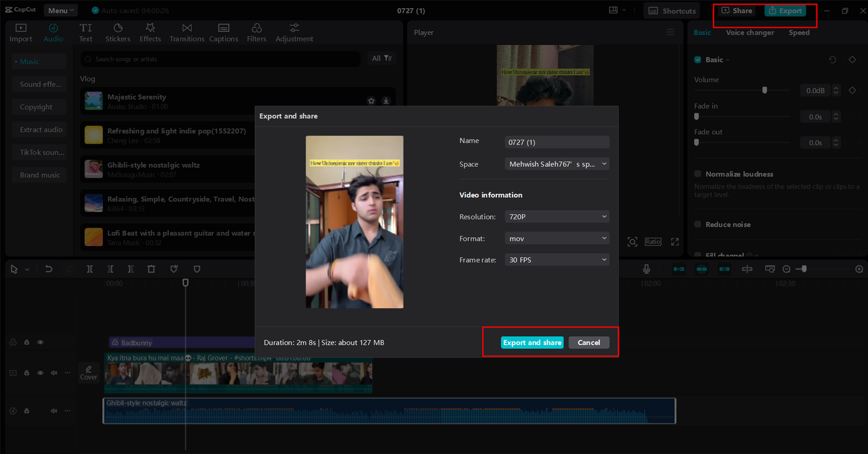This screenshot has height=454, width=868.
Task: Favorite the Majestic Serenity track star
Action: tap(371, 101)
